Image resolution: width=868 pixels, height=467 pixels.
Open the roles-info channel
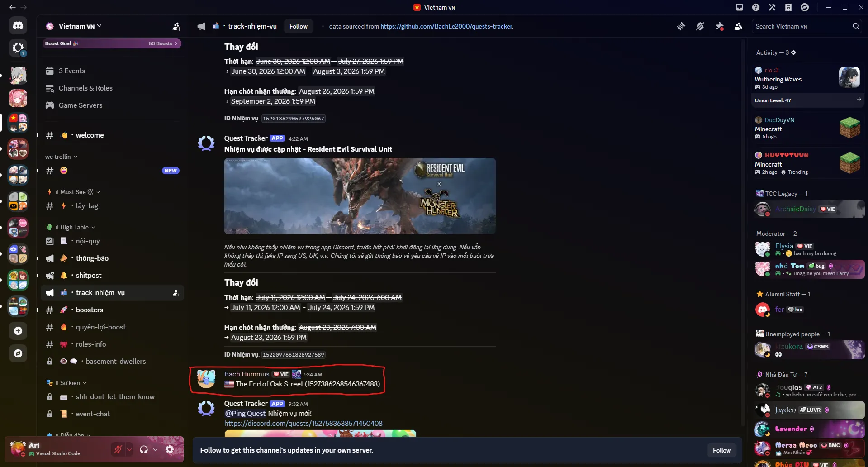(112, 344)
